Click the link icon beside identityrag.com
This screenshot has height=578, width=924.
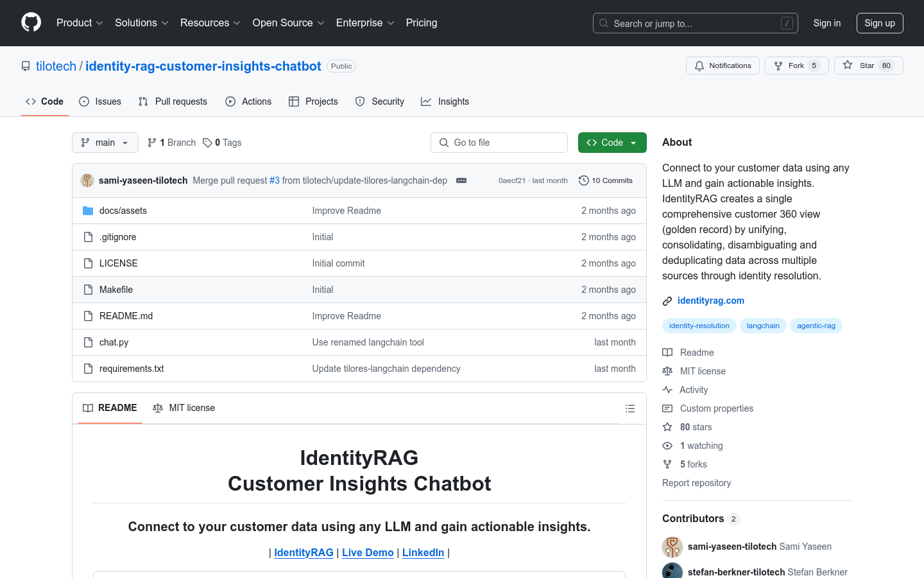tap(667, 301)
